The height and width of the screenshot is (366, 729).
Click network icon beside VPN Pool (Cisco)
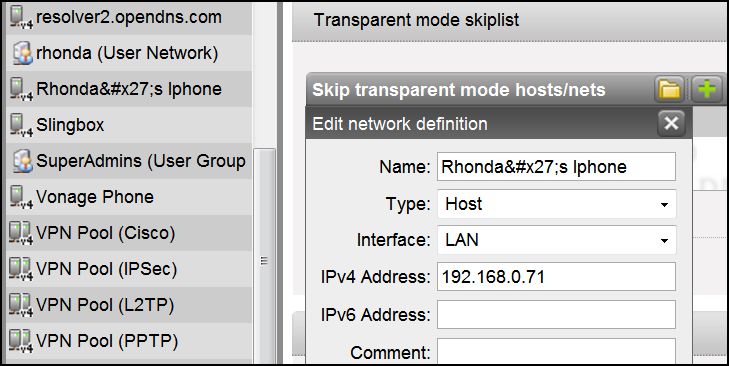click(21, 233)
